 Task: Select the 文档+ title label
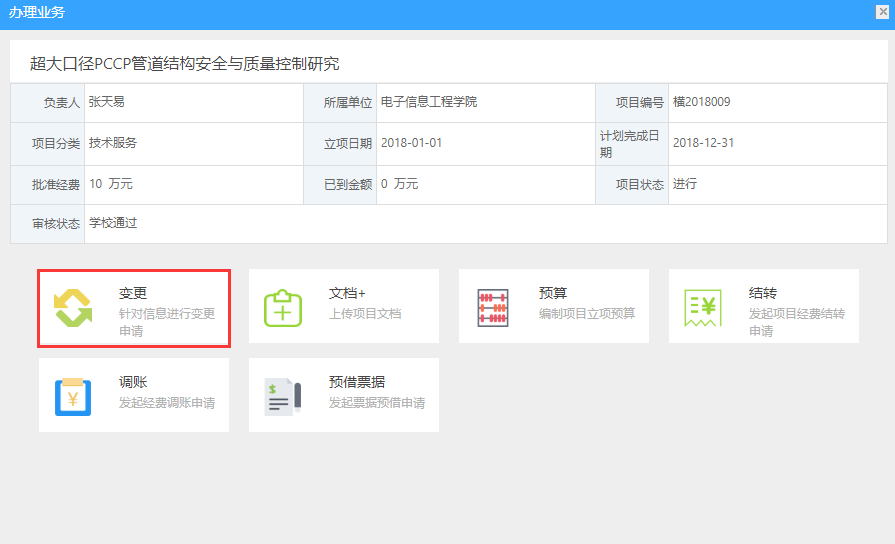pyautogui.click(x=347, y=294)
